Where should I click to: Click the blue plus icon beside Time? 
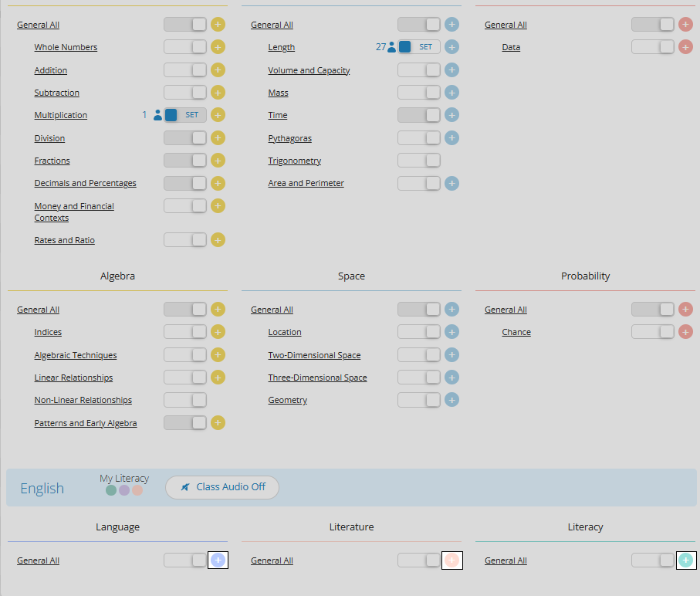[x=451, y=115]
